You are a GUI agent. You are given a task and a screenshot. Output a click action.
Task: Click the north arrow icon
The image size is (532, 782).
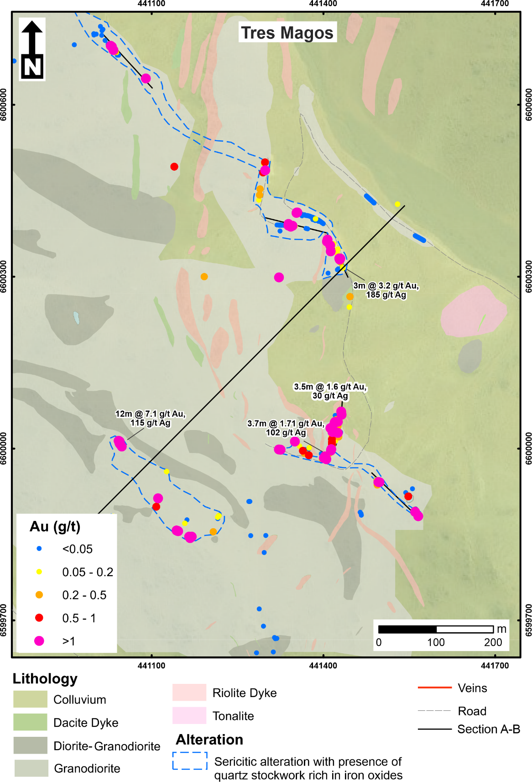coord(32,49)
